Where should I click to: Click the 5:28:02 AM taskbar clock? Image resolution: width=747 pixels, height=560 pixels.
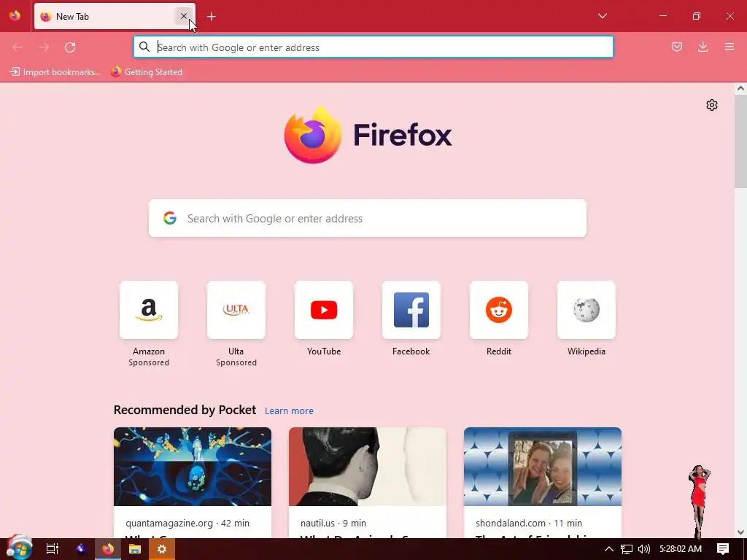tap(681, 549)
